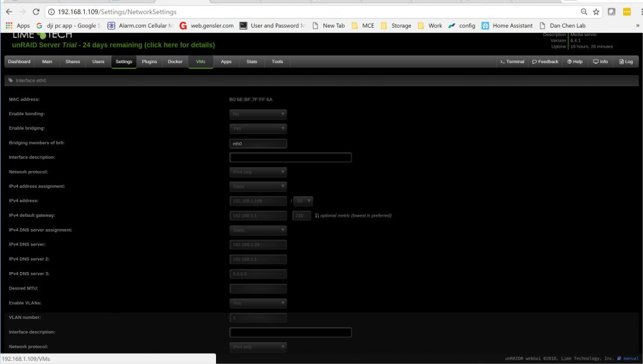Open the system Info panel
Viewport: 643px width, 364px height.
pos(601,62)
